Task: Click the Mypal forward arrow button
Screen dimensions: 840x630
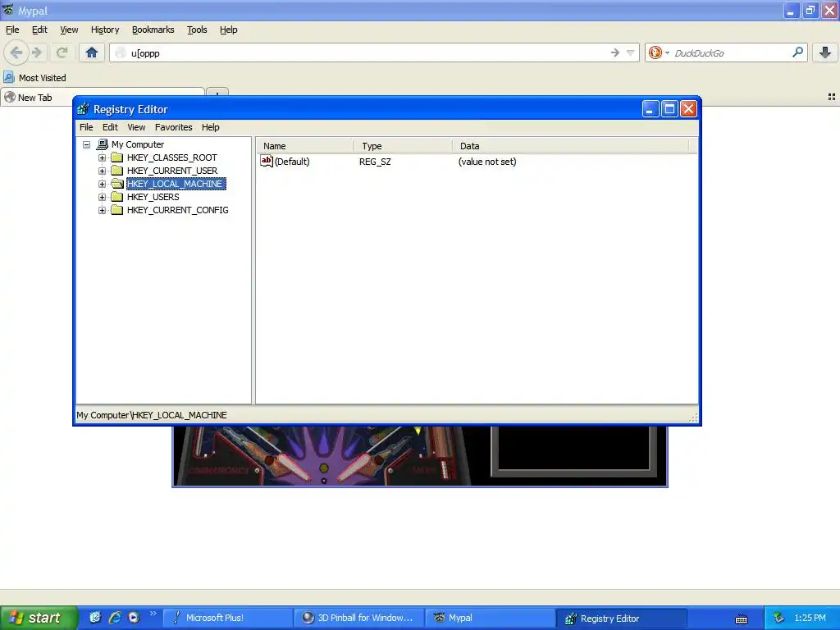Action: [x=37, y=52]
